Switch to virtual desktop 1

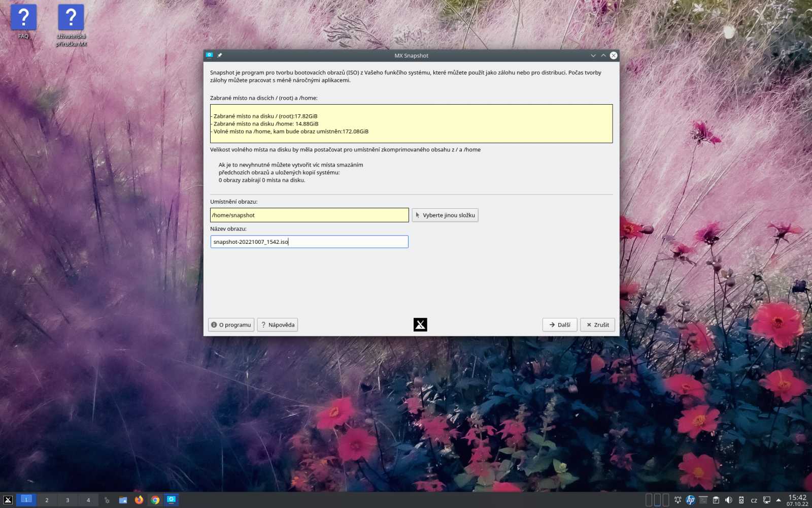[26, 500]
